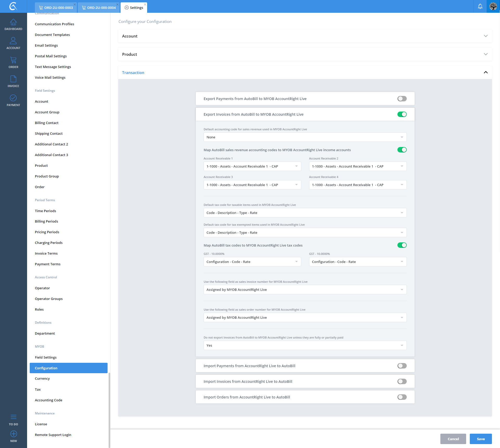Switch to the ORD-2U-000-0003 tab

tap(56, 8)
